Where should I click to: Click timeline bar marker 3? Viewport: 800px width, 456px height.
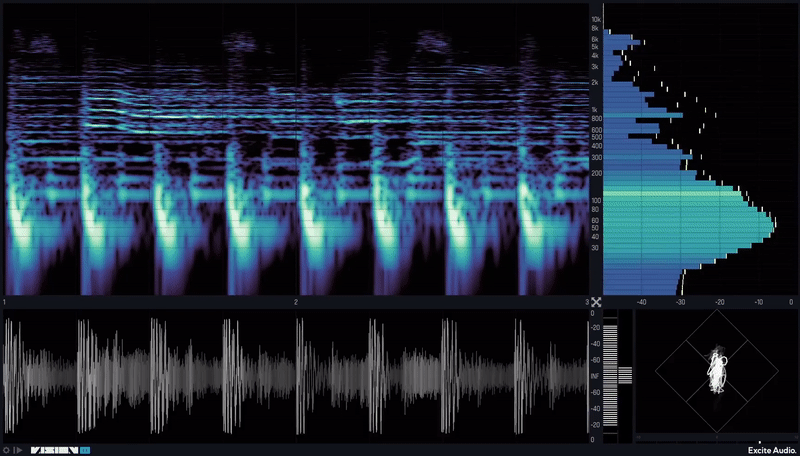(587, 302)
